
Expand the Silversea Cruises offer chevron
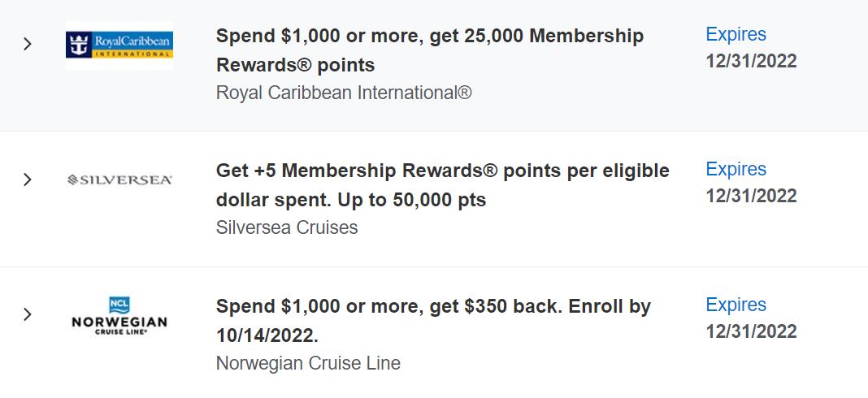coord(28,180)
